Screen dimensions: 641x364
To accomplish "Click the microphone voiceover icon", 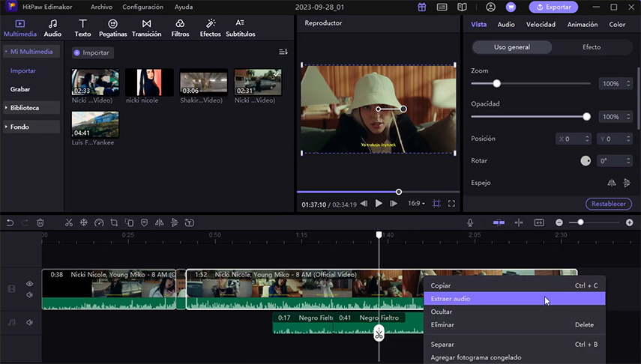I will pyautogui.click(x=470, y=222).
